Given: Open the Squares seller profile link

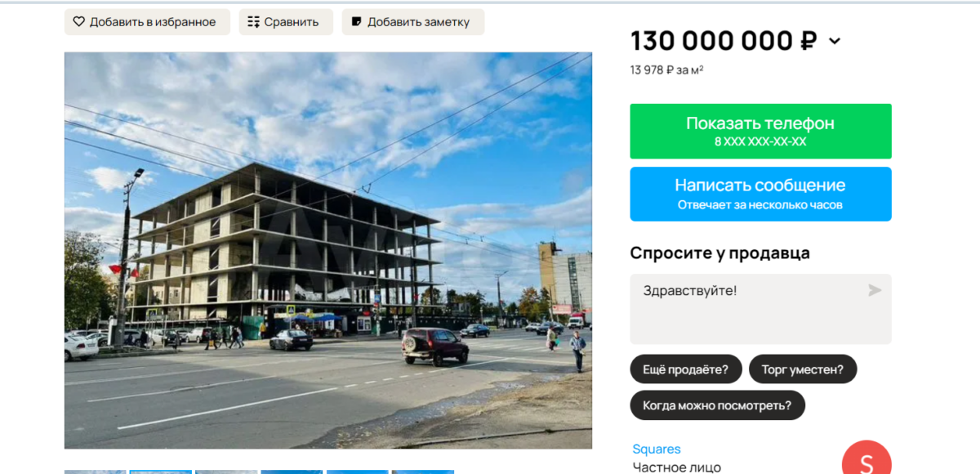Looking at the screenshot, I should (657, 449).
